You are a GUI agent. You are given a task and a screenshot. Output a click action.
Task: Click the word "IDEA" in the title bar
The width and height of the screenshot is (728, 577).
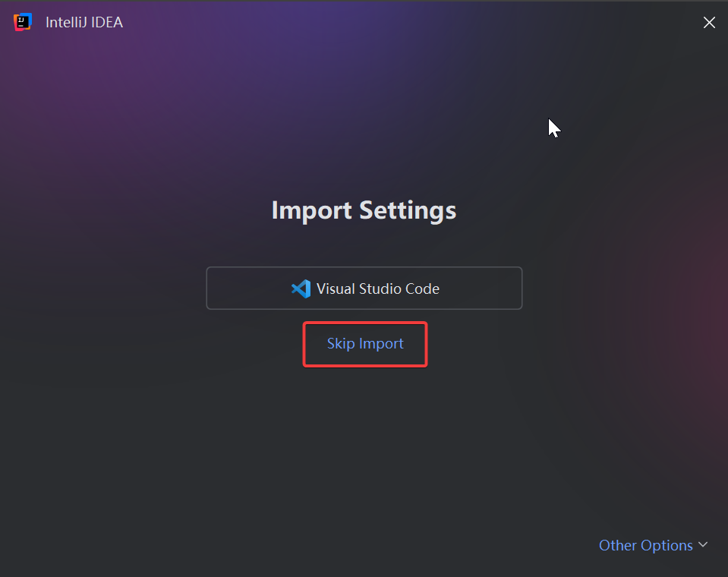(106, 23)
